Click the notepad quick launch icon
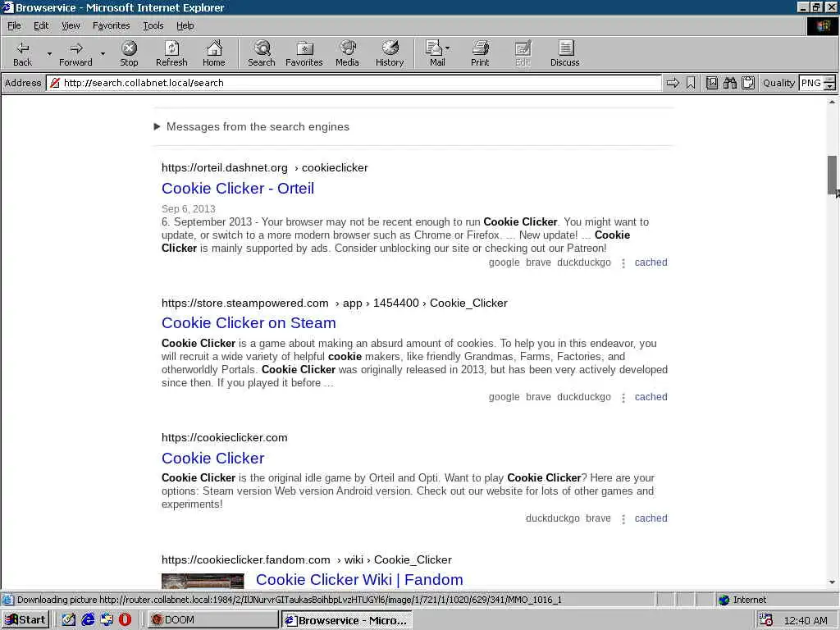Screen dimensions: 840x630 coord(69,620)
